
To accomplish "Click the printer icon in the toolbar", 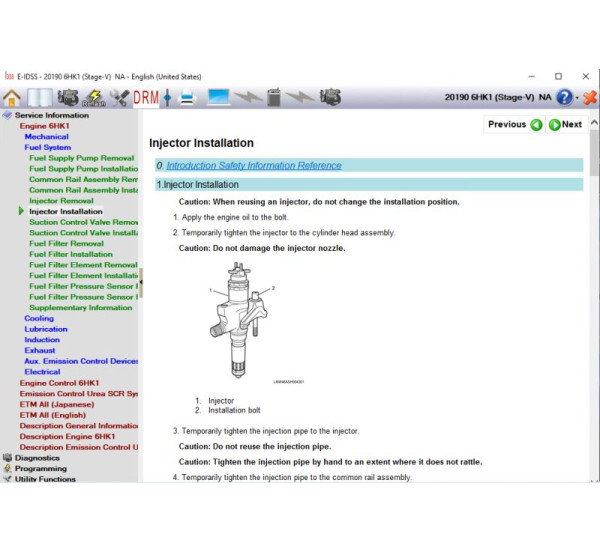I will pos(186,97).
